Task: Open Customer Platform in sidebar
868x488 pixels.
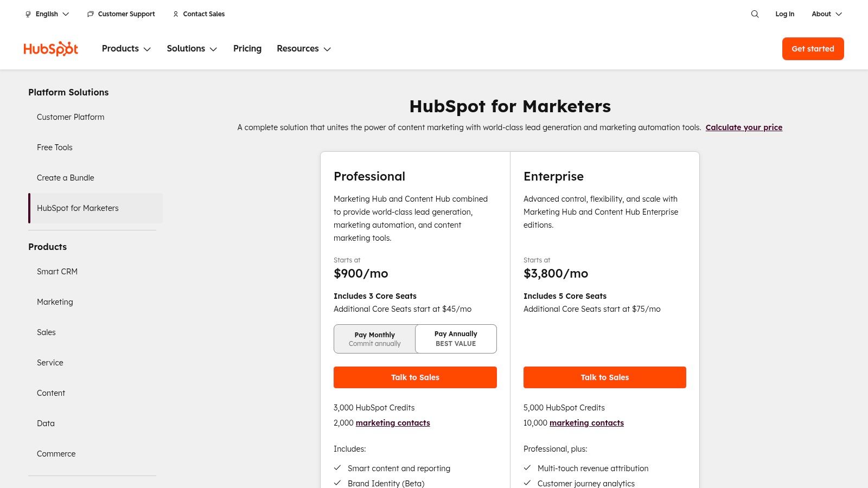Action: [71, 117]
